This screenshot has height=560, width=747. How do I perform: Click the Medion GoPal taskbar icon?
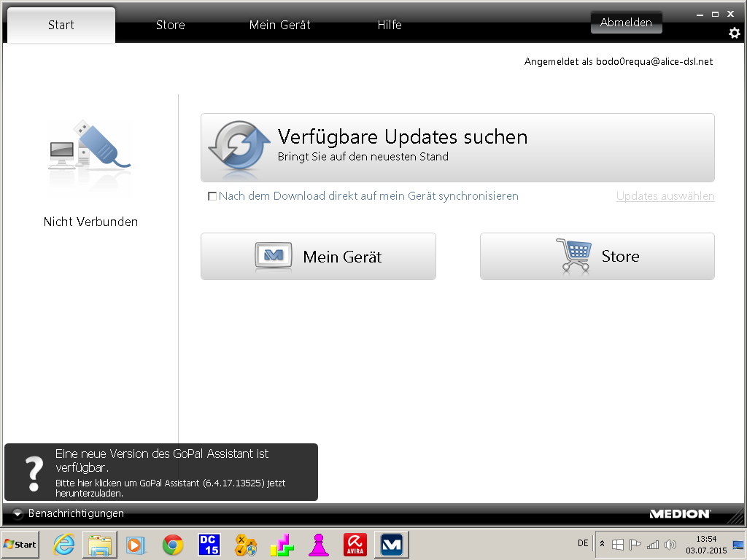click(392, 545)
